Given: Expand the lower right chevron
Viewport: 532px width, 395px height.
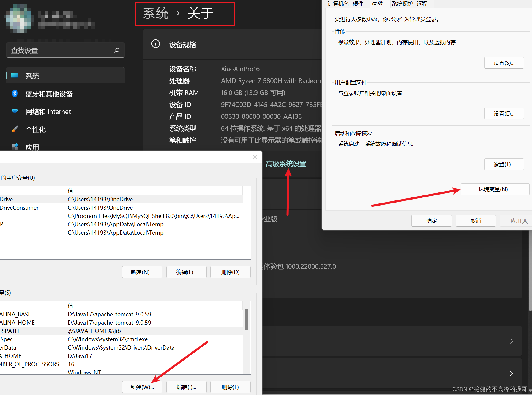Looking at the screenshot, I should point(512,374).
